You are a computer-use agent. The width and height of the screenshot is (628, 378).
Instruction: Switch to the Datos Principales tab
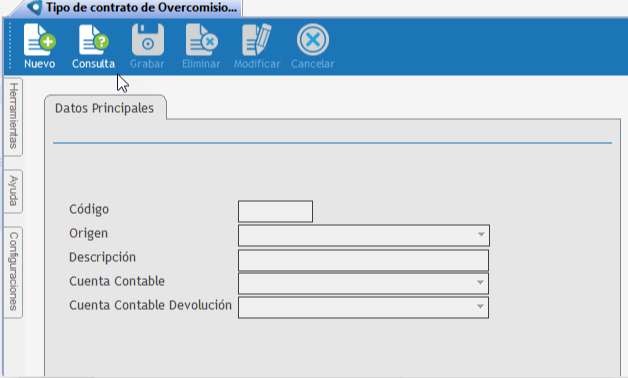click(x=105, y=108)
